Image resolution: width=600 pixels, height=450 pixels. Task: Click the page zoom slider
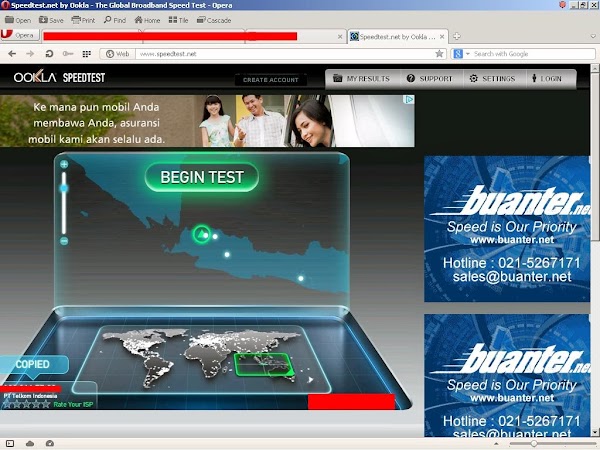point(553,444)
